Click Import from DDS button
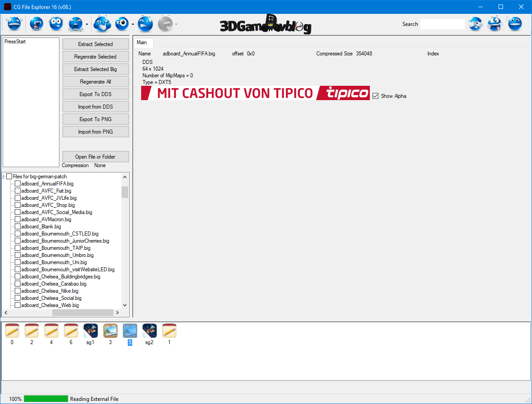This screenshot has height=404, width=532. tap(96, 107)
